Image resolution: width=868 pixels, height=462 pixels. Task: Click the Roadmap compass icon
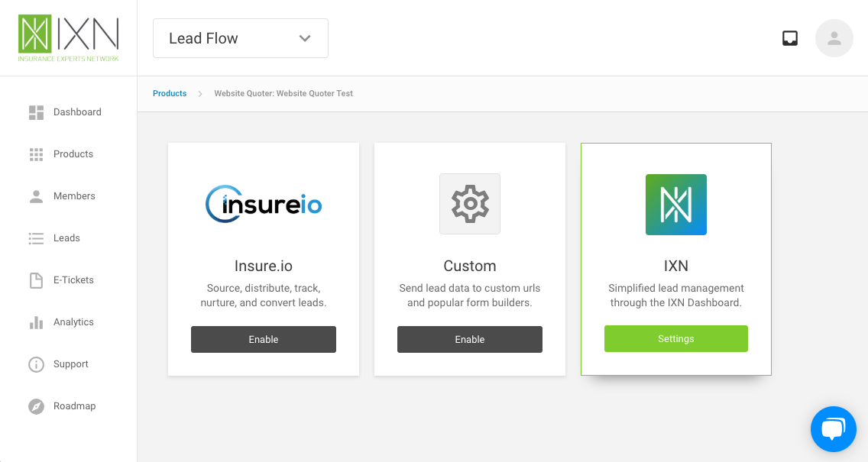36,407
